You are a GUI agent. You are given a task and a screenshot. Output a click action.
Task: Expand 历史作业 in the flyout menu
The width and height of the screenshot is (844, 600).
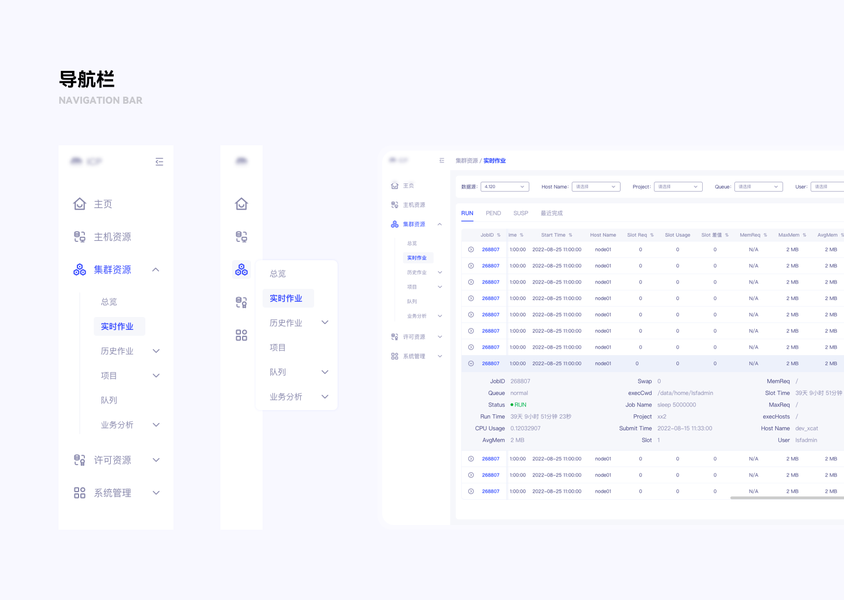325,322
